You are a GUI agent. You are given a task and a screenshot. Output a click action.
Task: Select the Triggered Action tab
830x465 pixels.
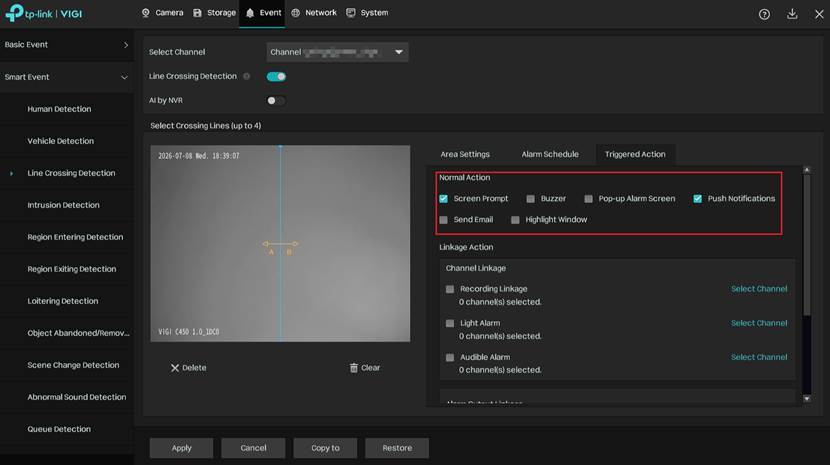(x=635, y=154)
